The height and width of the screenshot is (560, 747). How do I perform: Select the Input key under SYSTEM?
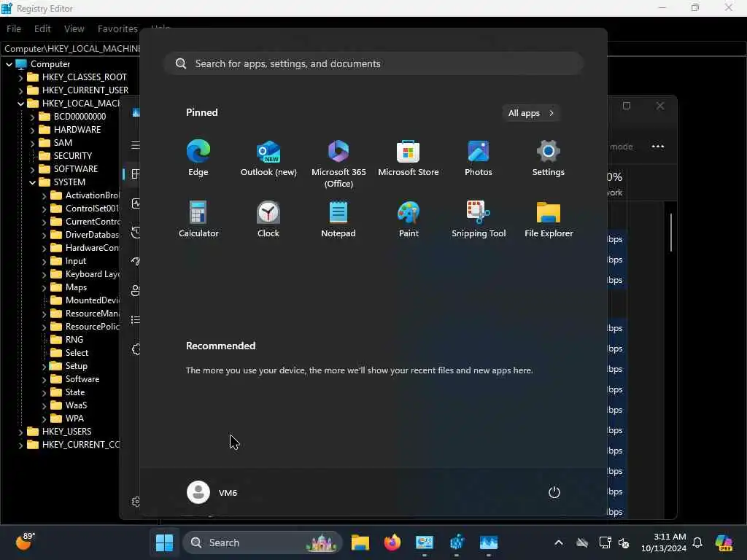75,261
